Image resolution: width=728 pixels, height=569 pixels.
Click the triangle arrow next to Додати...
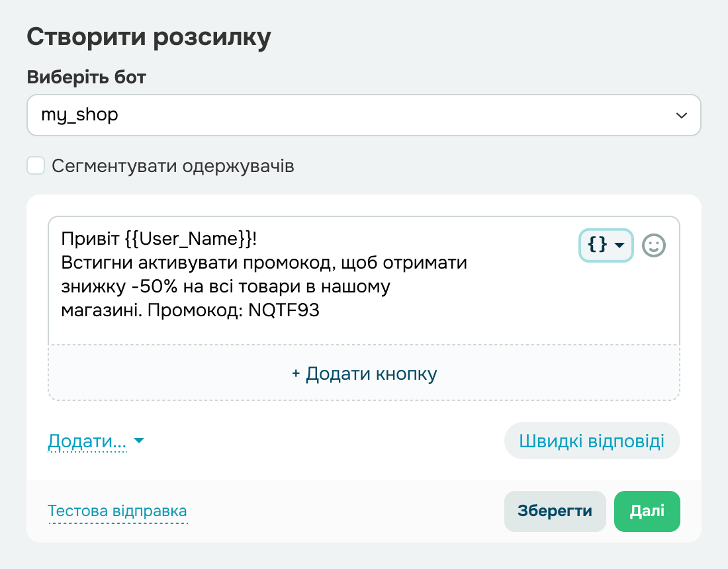coord(139,441)
